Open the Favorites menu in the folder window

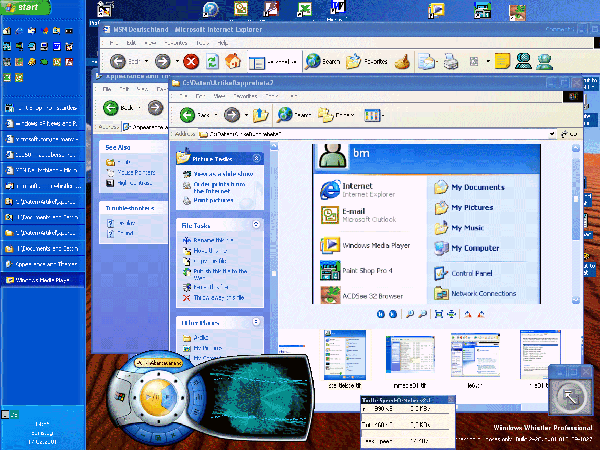click(245, 96)
